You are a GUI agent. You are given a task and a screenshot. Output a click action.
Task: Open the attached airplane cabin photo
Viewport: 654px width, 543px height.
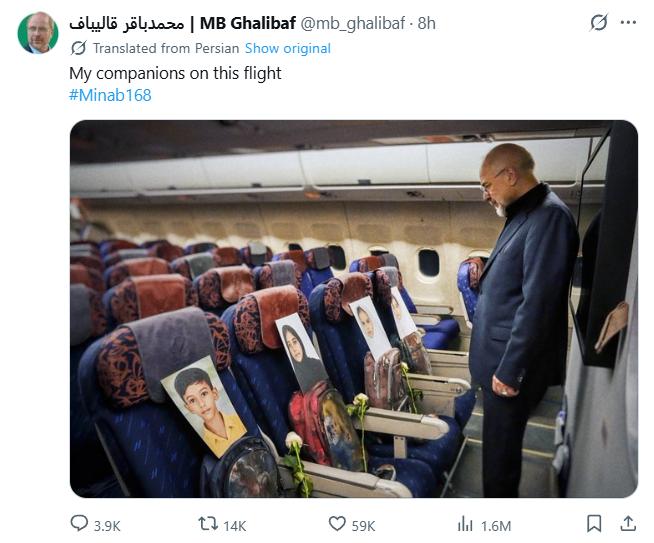[353, 308]
